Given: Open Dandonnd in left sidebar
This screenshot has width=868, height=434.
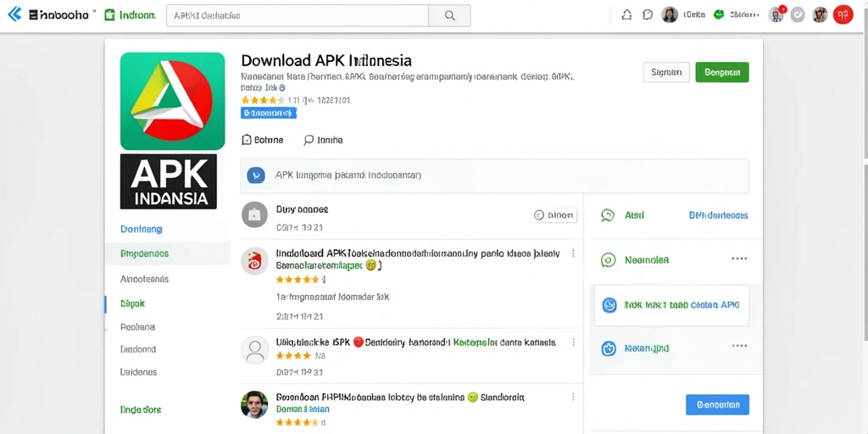Looking at the screenshot, I should [x=138, y=349].
